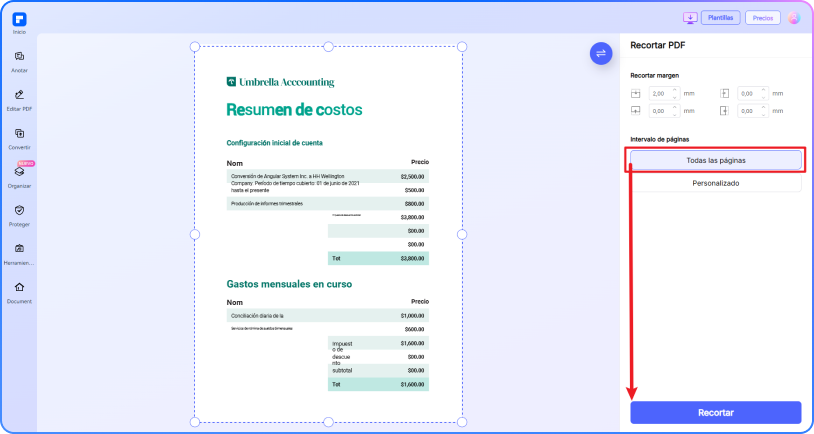Click the right margin icon
The width and height of the screenshot is (814, 434).
pyautogui.click(x=724, y=111)
